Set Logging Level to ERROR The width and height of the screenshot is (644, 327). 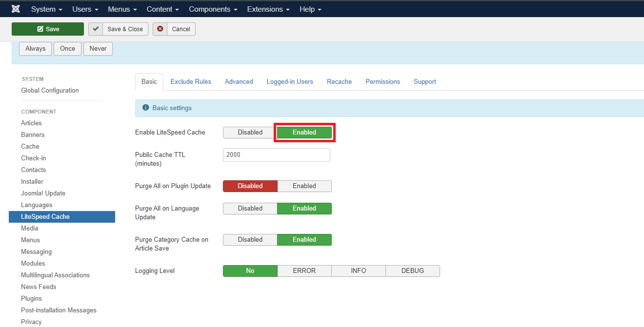coord(304,271)
